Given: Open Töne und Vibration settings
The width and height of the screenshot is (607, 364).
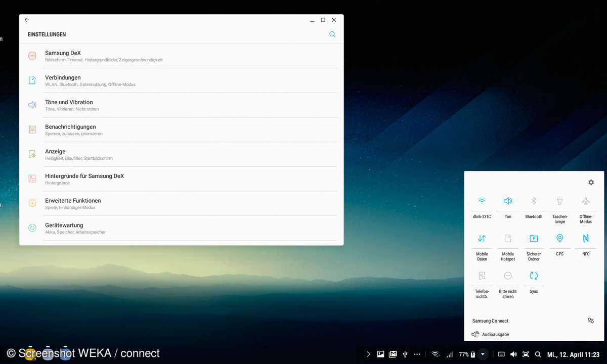Looking at the screenshot, I should (182, 105).
